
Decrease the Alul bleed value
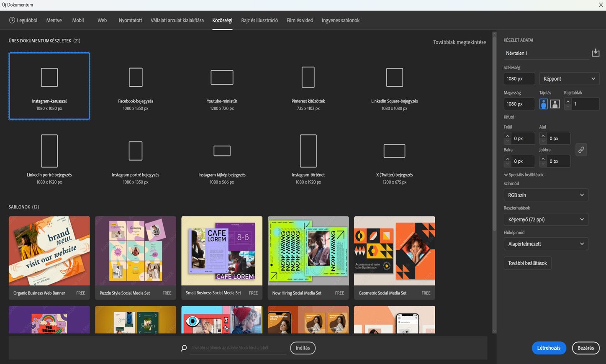543,141
